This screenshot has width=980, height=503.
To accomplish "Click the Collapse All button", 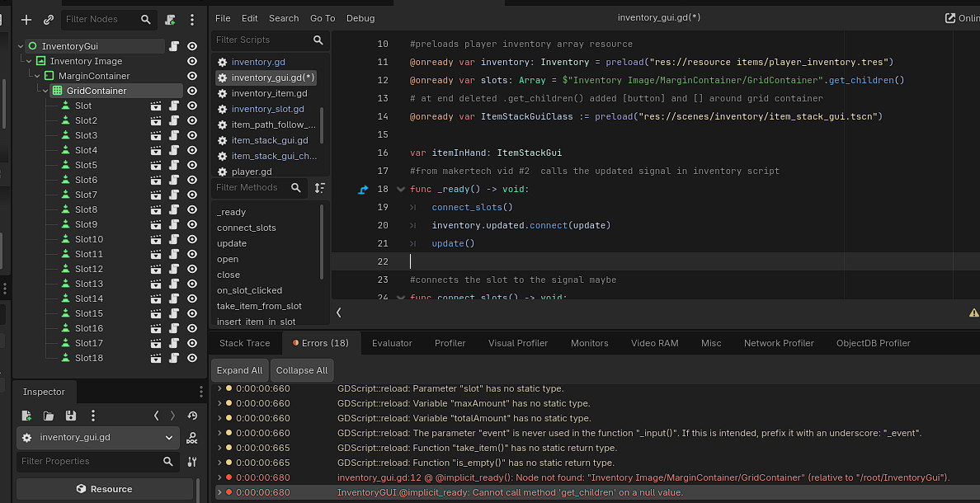I will click(302, 370).
